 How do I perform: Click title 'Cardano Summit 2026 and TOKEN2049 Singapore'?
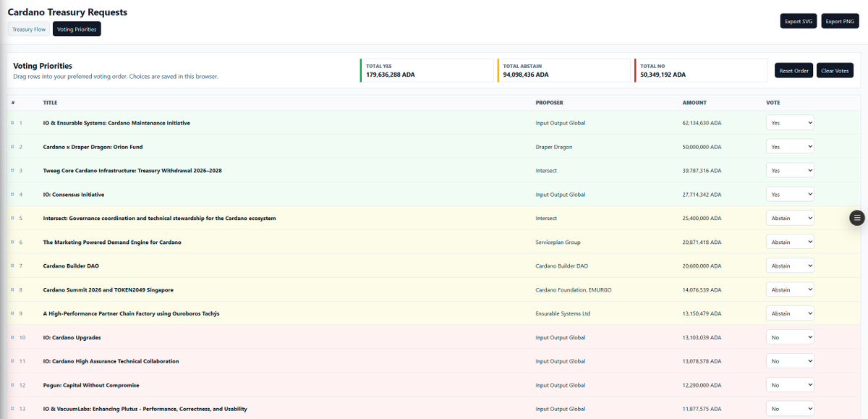(x=108, y=289)
